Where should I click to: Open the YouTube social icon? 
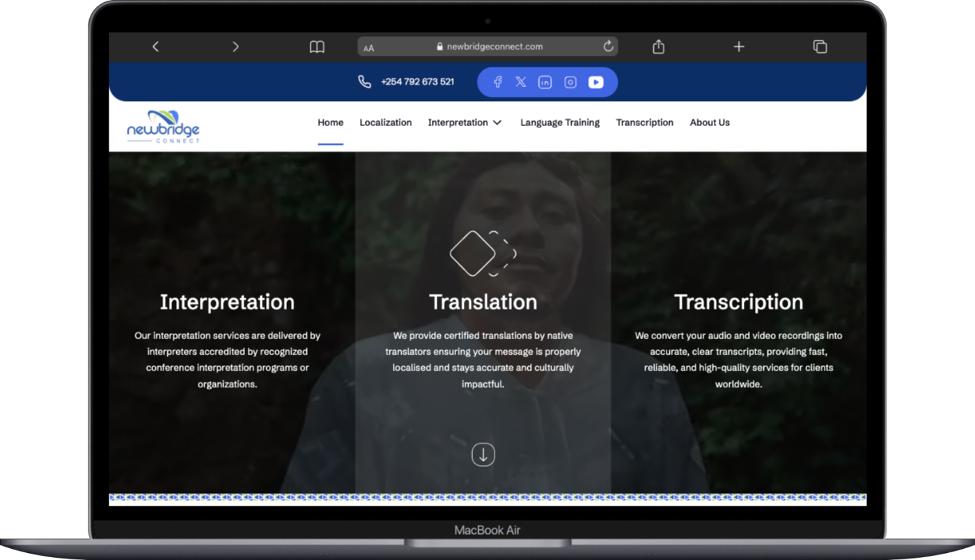point(595,82)
